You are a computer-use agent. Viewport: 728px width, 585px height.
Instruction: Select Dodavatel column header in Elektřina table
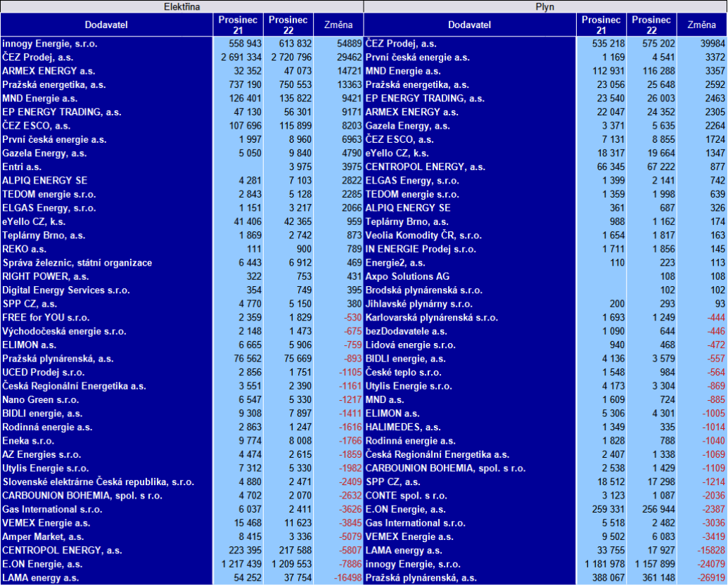point(106,25)
